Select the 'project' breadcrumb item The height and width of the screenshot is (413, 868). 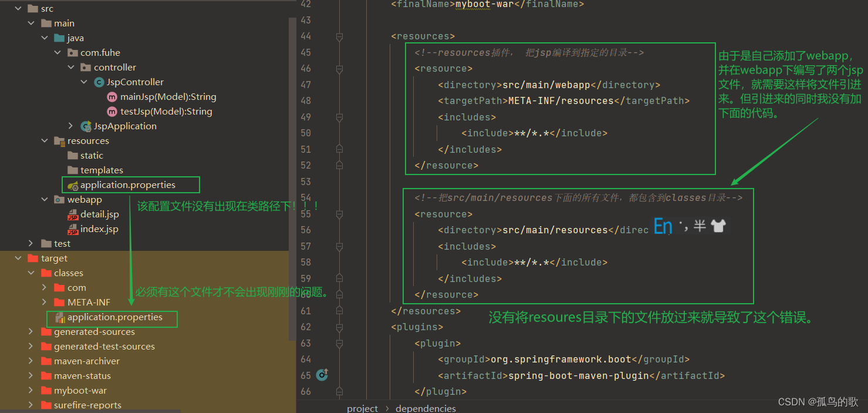click(362, 408)
